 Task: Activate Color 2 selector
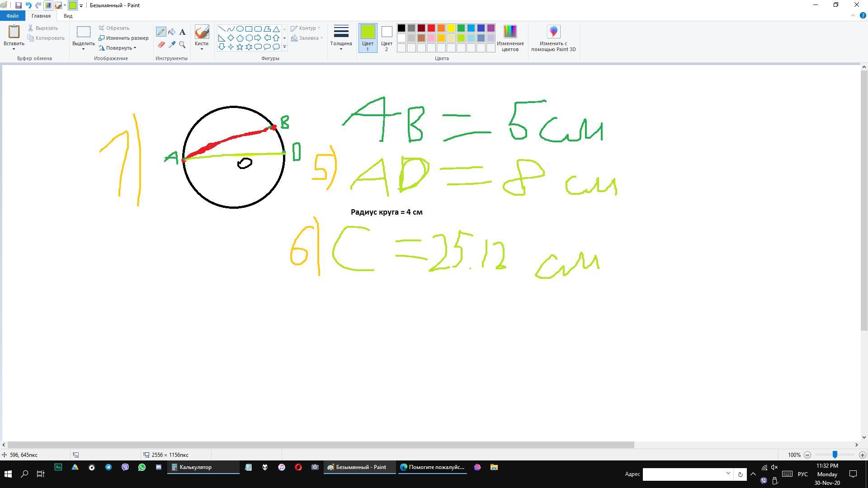387,38
